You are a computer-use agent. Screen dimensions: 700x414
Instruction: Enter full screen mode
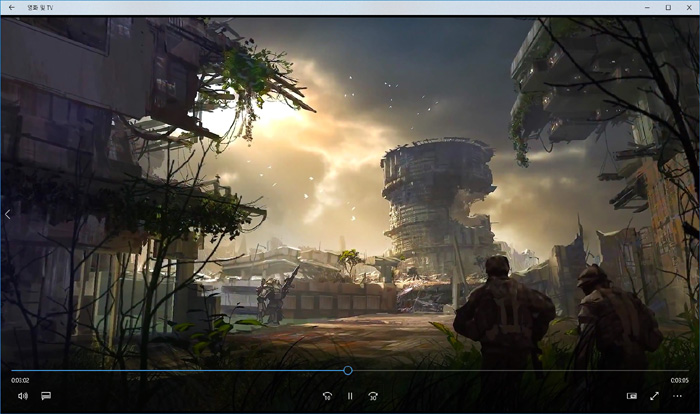pos(654,396)
